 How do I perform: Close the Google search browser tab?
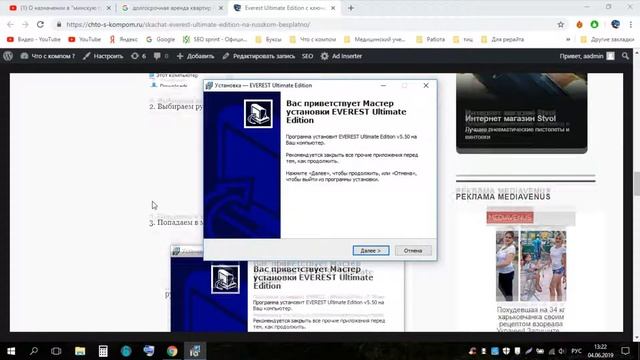pos(221,8)
